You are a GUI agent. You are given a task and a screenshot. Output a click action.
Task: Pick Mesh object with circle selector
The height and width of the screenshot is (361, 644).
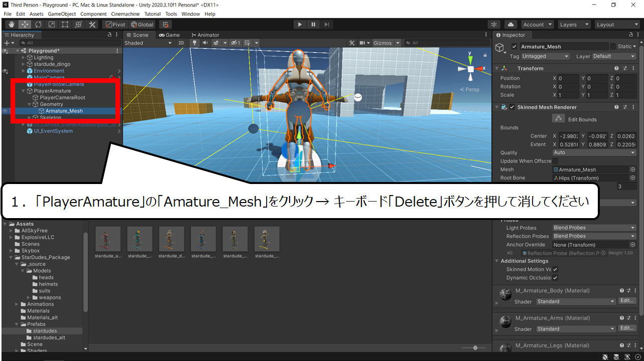point(632,169)
